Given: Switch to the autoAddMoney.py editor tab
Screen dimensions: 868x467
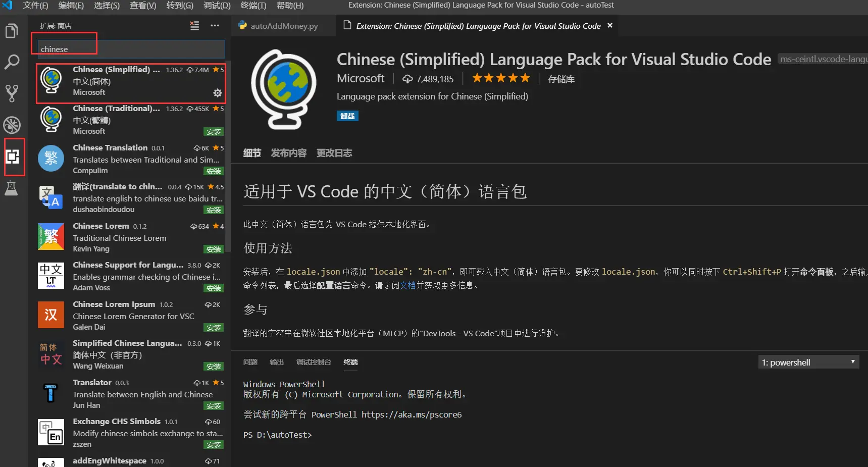Looking at the screenshot, I should 283,26.
